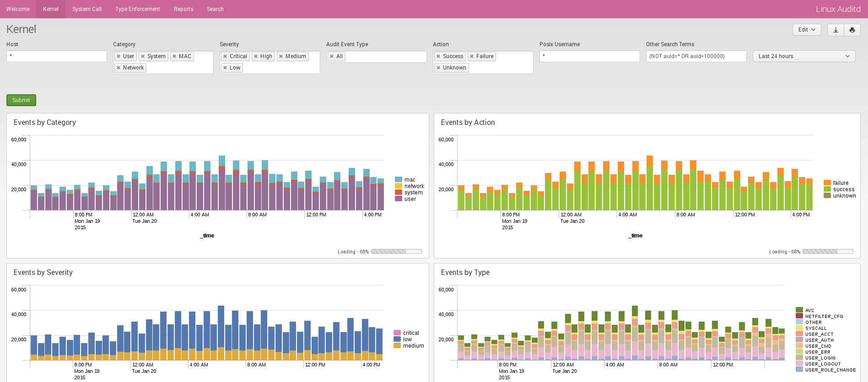The height and width of the screenshot is (382, 868).
Task: Focus the Host input field
Action: point(57,56)
